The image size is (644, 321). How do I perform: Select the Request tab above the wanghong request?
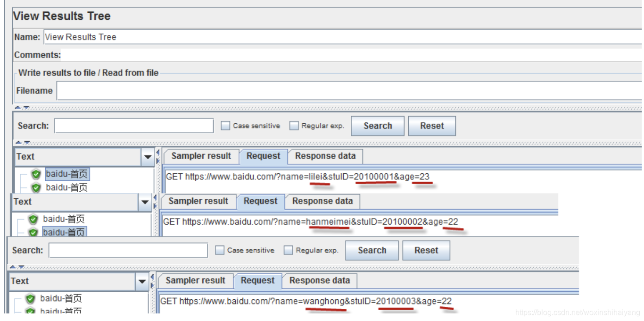click(x=257, y=280)
